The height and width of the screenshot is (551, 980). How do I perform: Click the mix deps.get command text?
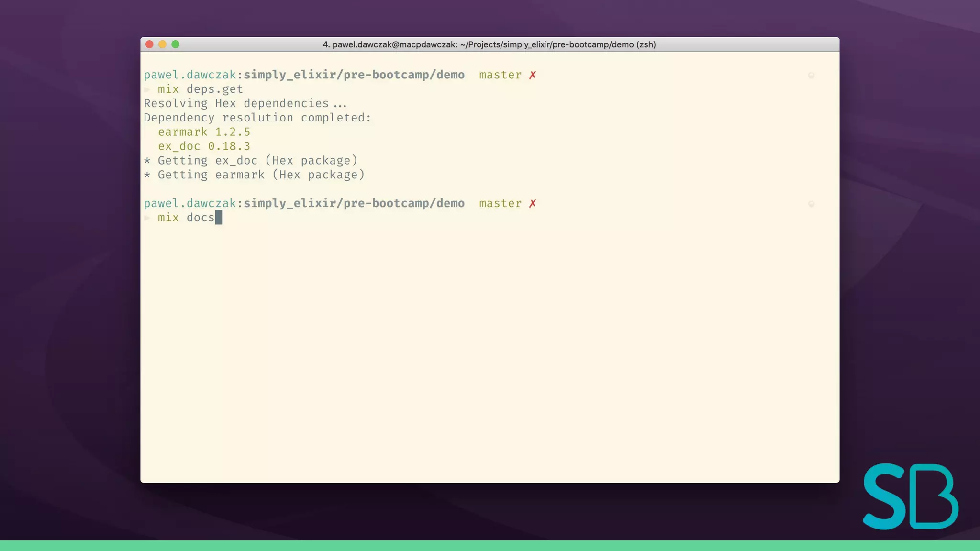200,89
